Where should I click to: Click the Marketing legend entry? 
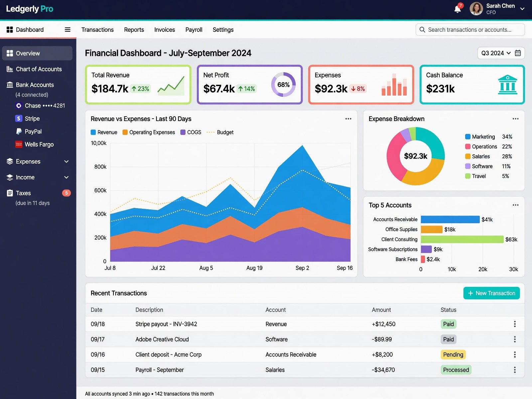tap(488, 137)
